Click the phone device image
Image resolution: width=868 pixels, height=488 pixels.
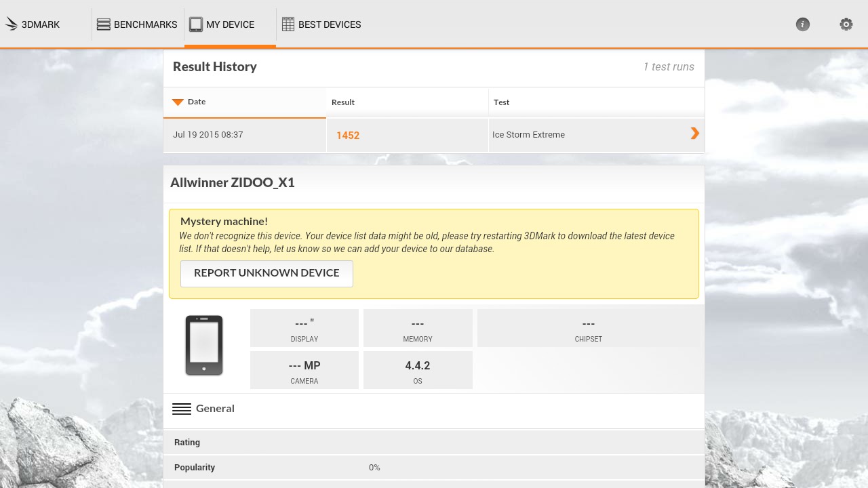click(204, 346)
